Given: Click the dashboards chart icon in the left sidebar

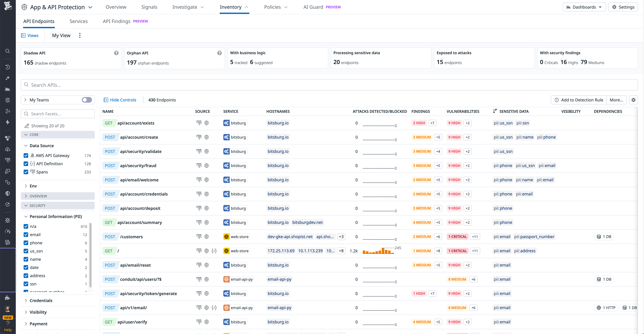Looking at the screenshot, I should pos(7,89).
